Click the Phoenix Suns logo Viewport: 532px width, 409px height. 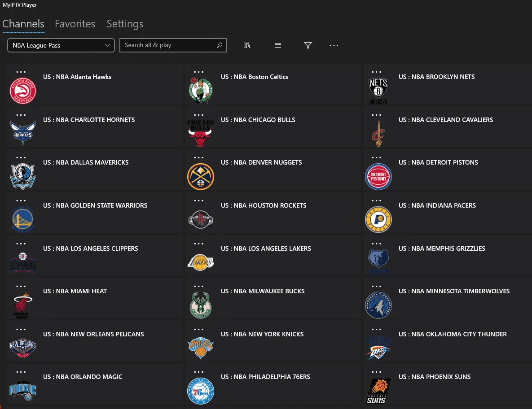(x=378, y=391)
